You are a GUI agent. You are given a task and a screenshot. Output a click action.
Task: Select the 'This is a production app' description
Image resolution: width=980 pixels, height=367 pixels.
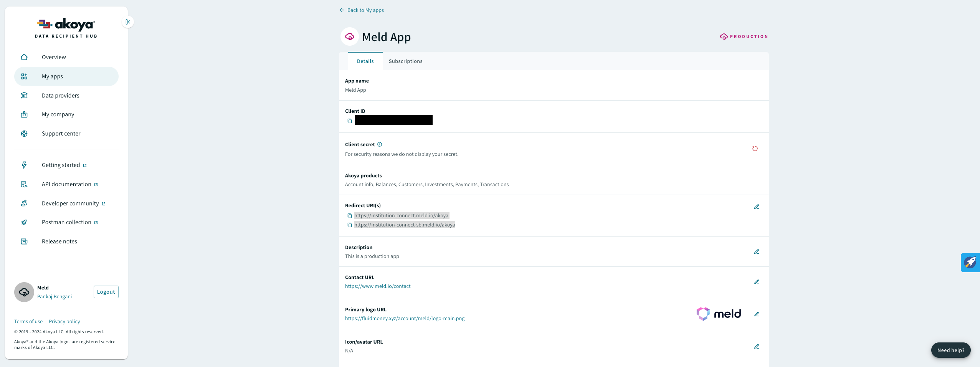click(x=372, y=256)
